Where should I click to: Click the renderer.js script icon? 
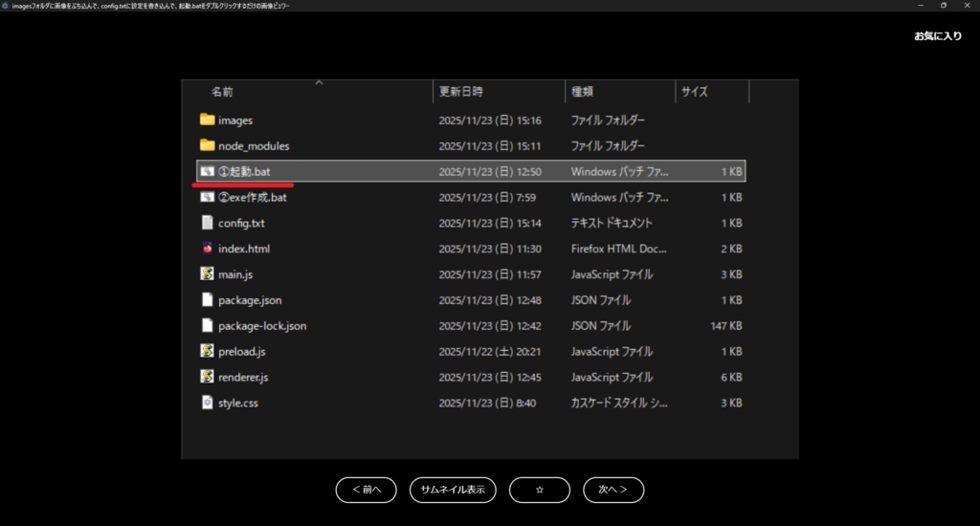[207, 376]
